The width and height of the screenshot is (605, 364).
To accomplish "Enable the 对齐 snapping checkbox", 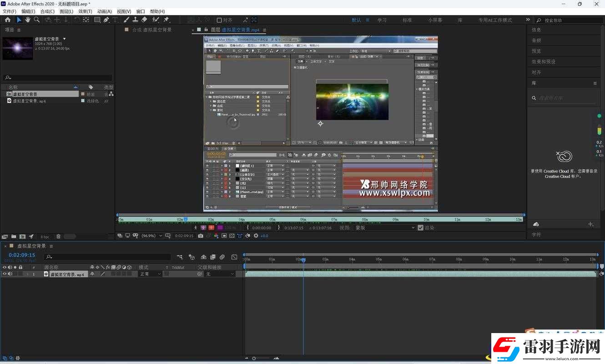I will click(x=219, y=20).
